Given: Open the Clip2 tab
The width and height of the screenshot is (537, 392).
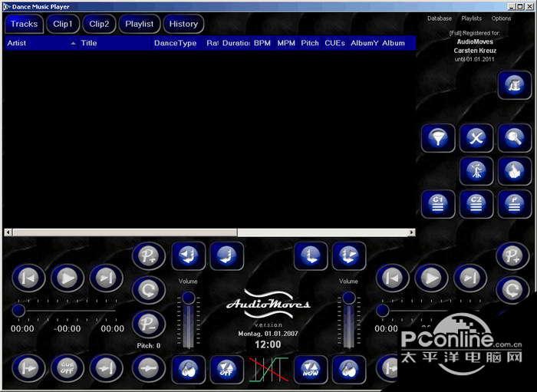Looking at the screenshot, I should pos(99,24).
